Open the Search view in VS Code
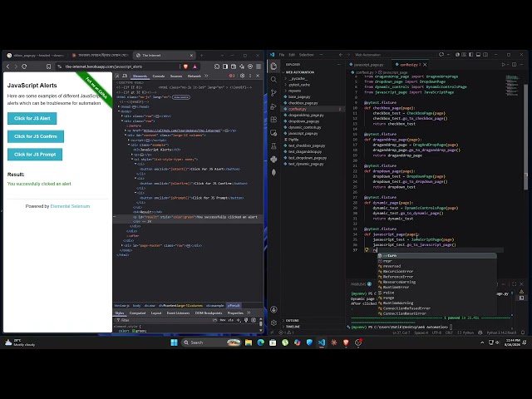 pyautogui.click(x=273, y=80)
